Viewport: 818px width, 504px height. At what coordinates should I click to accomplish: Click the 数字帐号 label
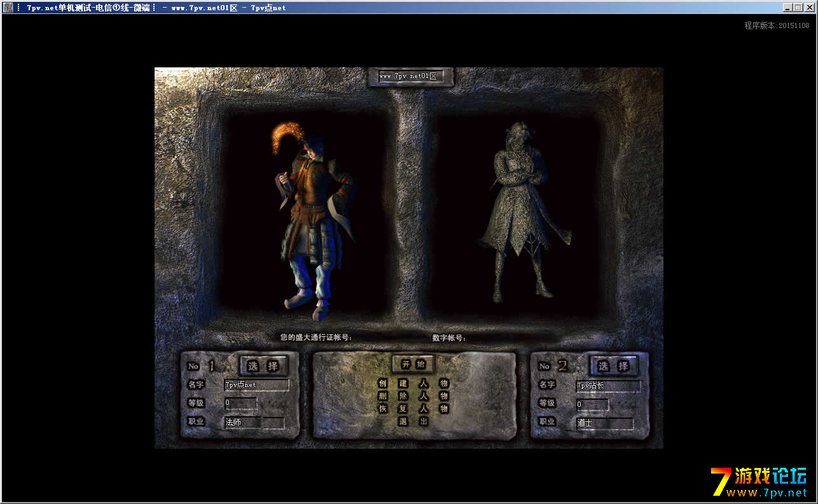coord(449,338)
